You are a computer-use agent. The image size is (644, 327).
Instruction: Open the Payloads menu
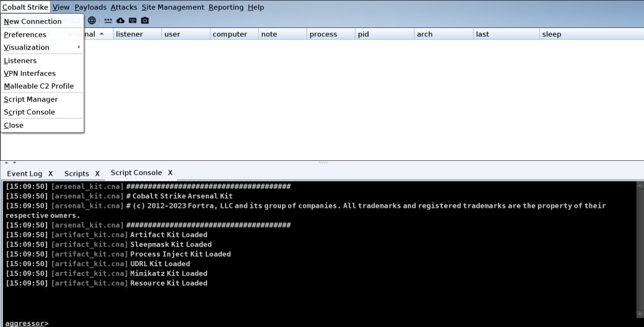(x=91, y=7)
